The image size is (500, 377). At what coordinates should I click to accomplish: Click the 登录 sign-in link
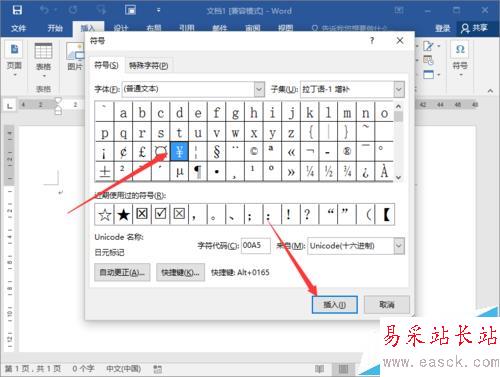coord(443,28)
